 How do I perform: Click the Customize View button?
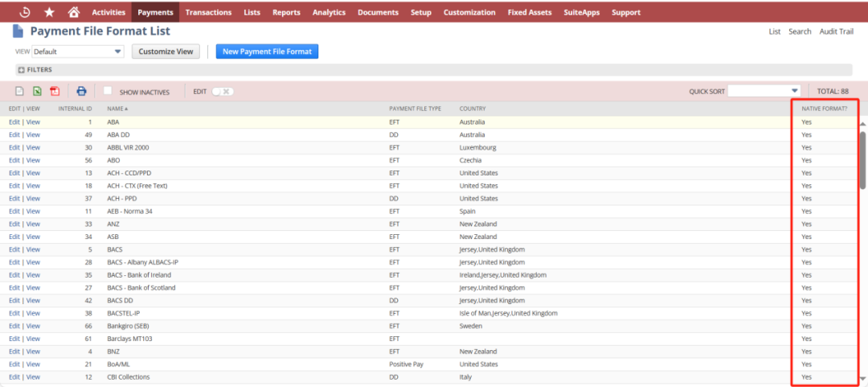pyautogui.click(x=166, y=51)
